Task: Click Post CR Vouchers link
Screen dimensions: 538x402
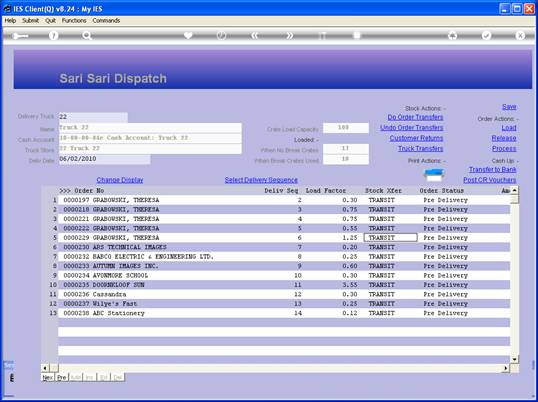Action: [490, 180]
